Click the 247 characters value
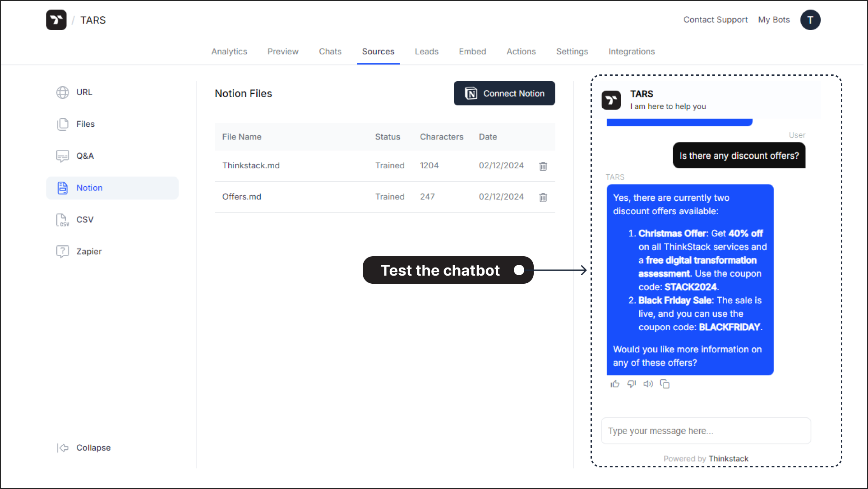This screenshot has width=868, height=489. (427, 197)
